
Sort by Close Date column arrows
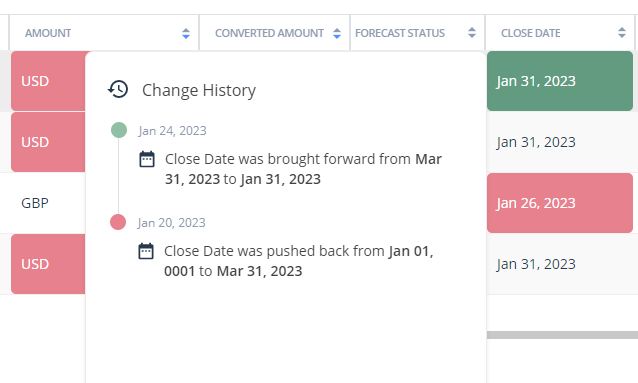(622, 33)
